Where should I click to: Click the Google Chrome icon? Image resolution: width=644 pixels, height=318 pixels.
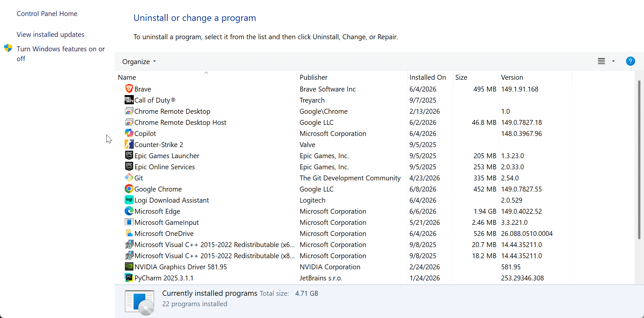(x=129, y=189)
